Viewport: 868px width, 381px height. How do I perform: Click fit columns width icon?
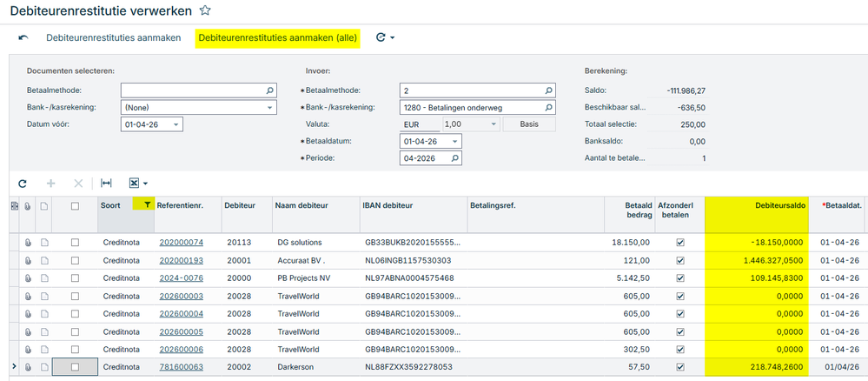point(106,183)
